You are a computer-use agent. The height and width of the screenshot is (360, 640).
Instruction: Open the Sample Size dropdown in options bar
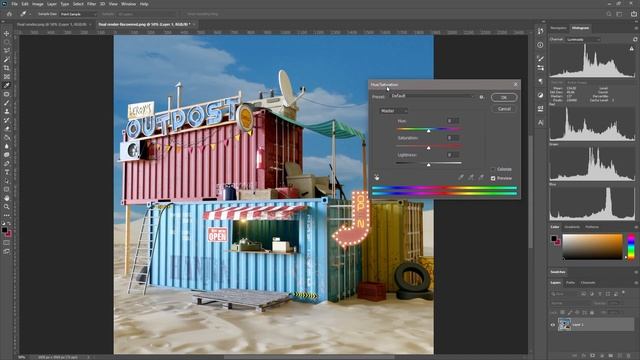78,14
